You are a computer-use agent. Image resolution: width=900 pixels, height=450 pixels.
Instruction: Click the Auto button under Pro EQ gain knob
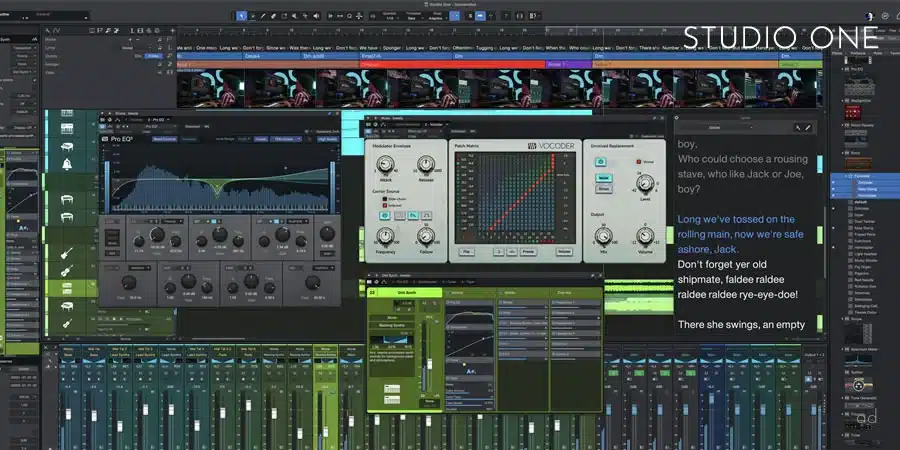click(327, 254)
